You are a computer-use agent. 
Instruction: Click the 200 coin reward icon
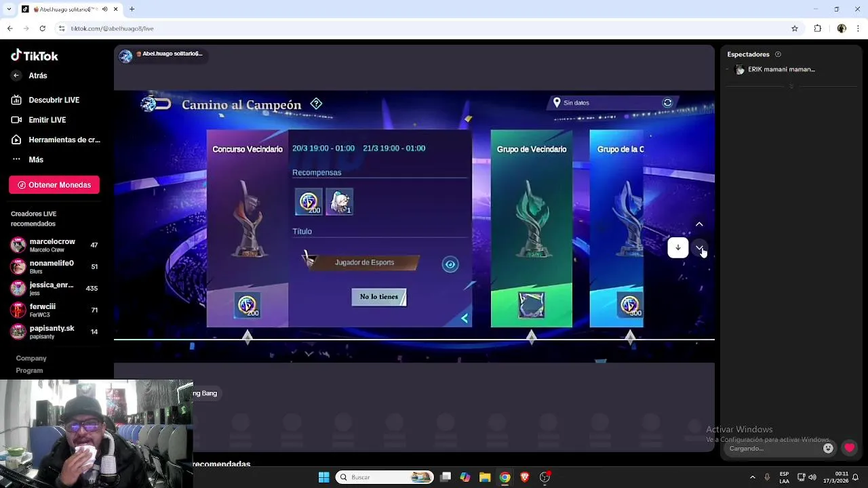[x=309, y=202]
